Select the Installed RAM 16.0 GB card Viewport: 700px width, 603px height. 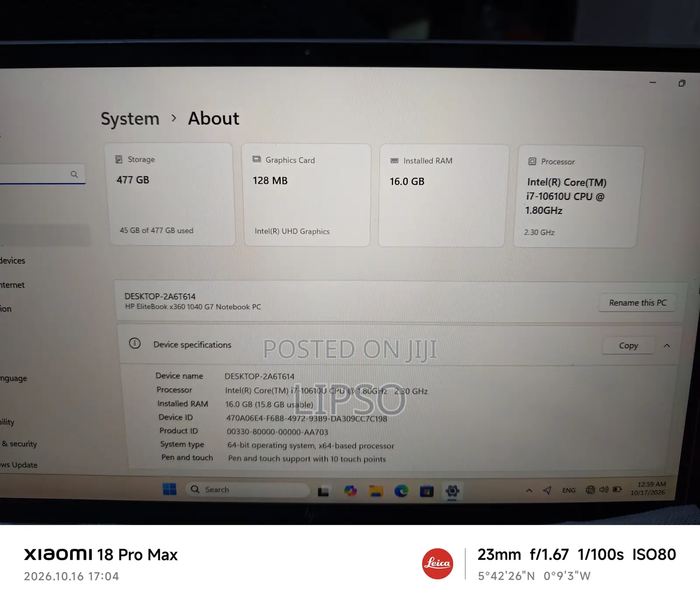coord(443,196)
